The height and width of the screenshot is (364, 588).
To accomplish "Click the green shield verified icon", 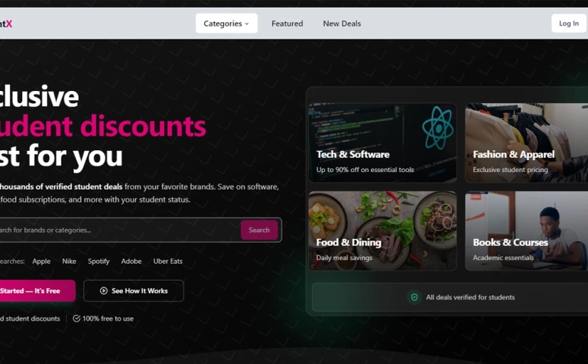I will click(414, 297).
